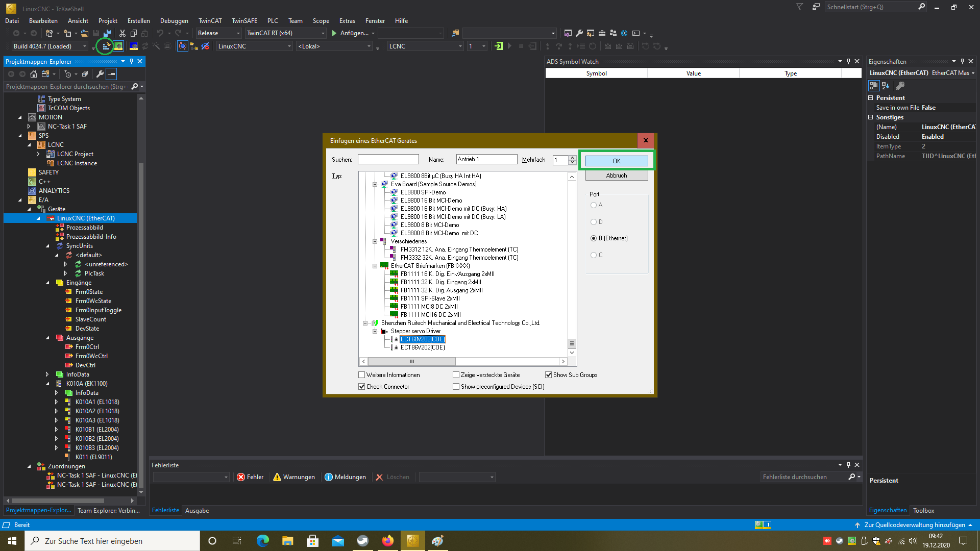Select port D radio button
This screenshot has height=551, width=980.
tap(594, 222)
